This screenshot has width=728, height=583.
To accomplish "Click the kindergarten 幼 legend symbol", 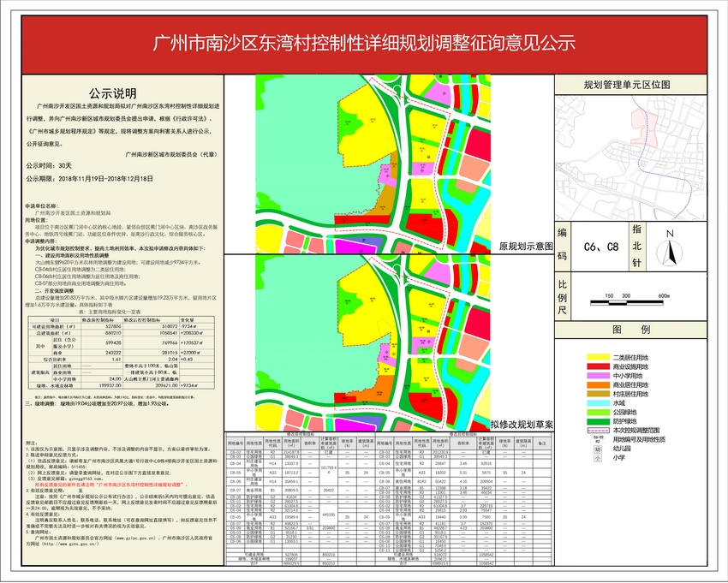I will point(598,449).
